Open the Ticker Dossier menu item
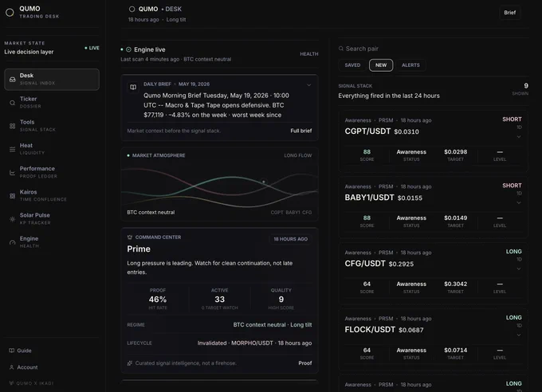 (52, 102)
